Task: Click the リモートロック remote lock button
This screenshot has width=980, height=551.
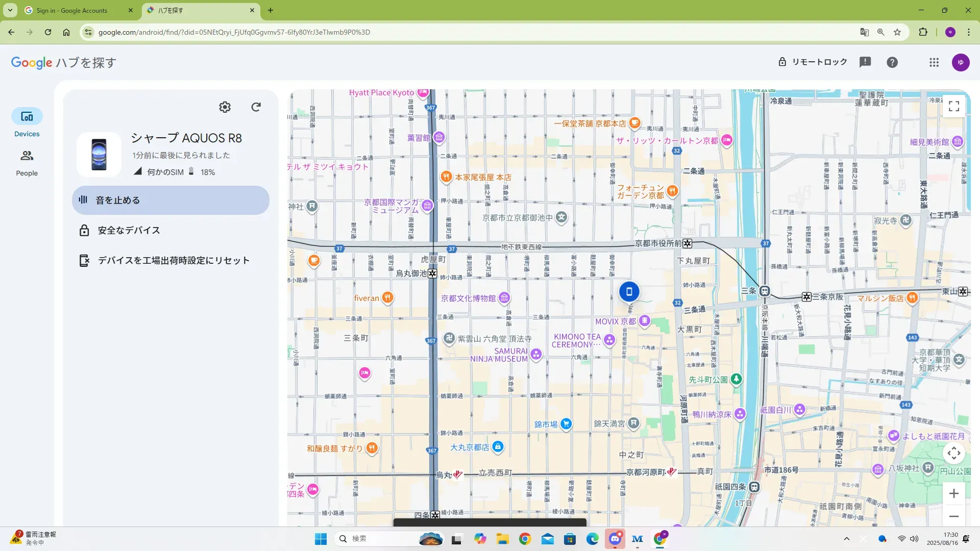Action: pyautogui.click(x=813, y=62)
